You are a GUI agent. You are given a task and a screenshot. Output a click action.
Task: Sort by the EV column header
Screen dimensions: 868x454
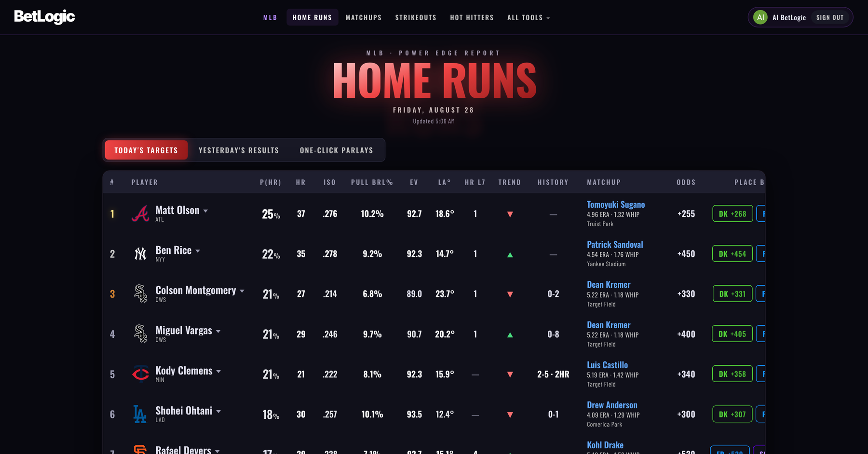(x=414, y=182)
